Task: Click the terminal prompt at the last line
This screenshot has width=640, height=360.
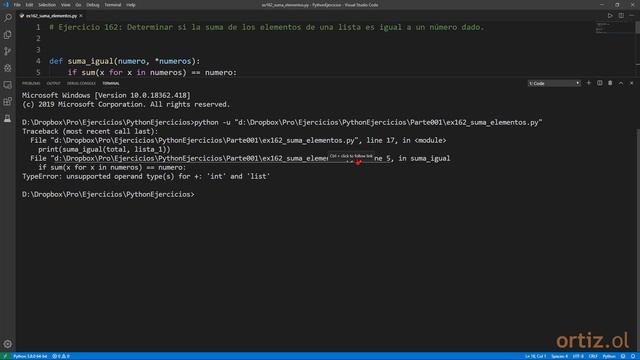Action: (x=108, y=194)
